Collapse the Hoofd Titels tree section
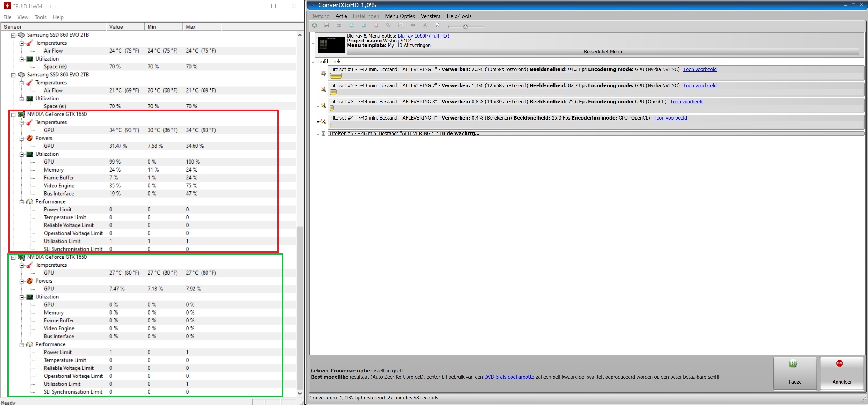868x405 pixels. (313, 61)
